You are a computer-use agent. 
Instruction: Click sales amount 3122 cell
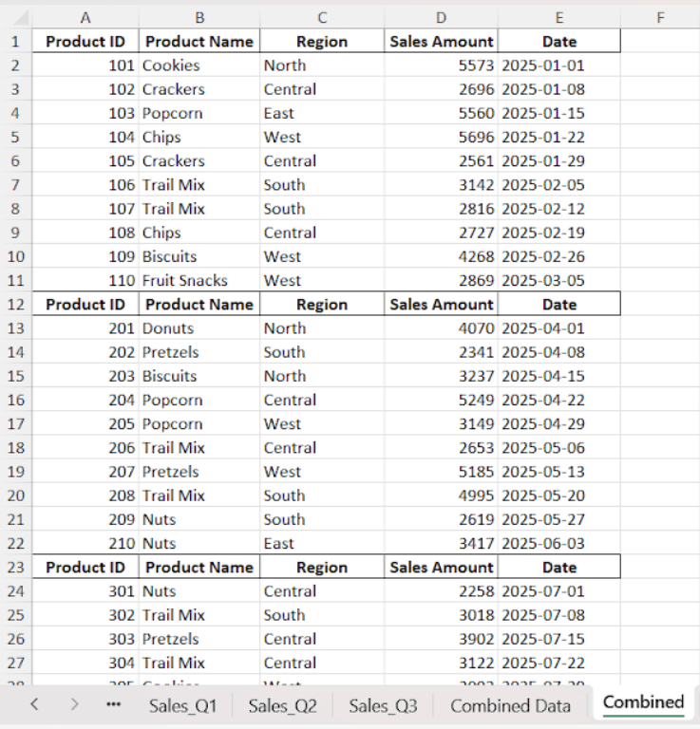(441, 663)
